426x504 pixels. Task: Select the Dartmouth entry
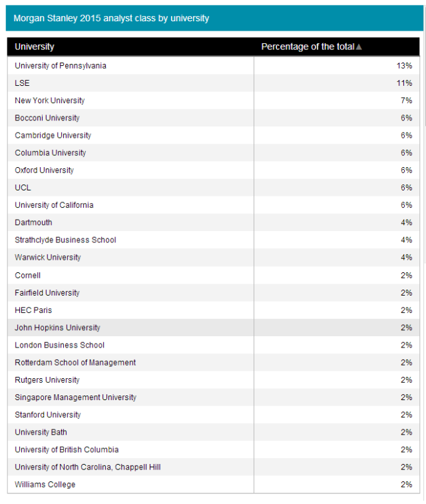point(33,222)
